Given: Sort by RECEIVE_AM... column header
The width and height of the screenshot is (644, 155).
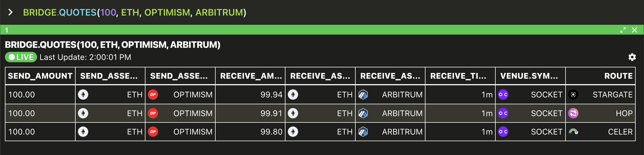Looking at the screenshot, I should point(250,76).
